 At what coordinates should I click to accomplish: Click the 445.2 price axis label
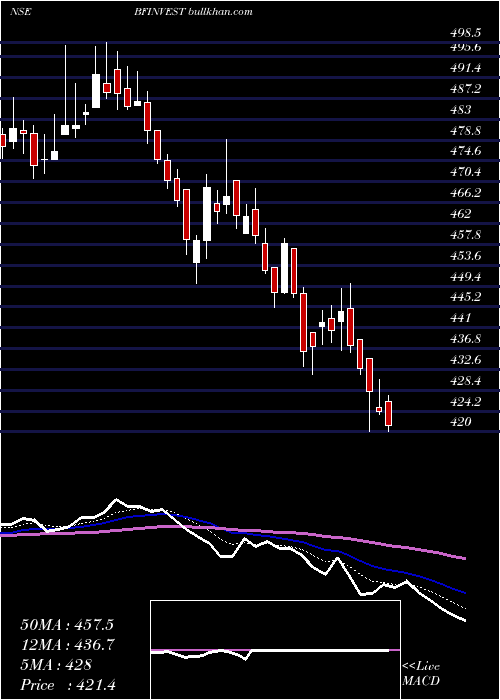point(465,297)
